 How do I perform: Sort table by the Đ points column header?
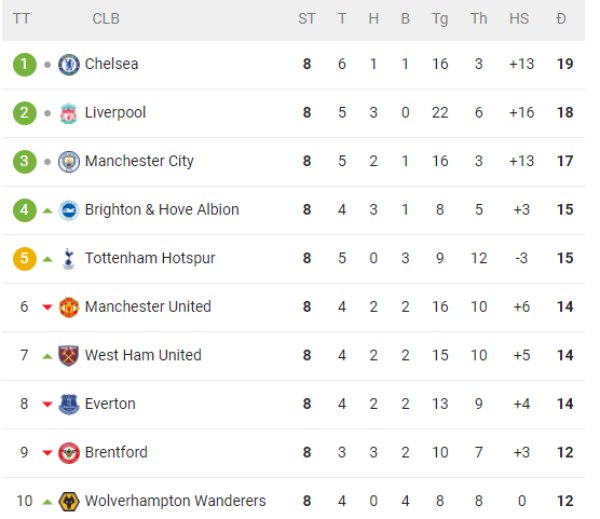point(561,18)
